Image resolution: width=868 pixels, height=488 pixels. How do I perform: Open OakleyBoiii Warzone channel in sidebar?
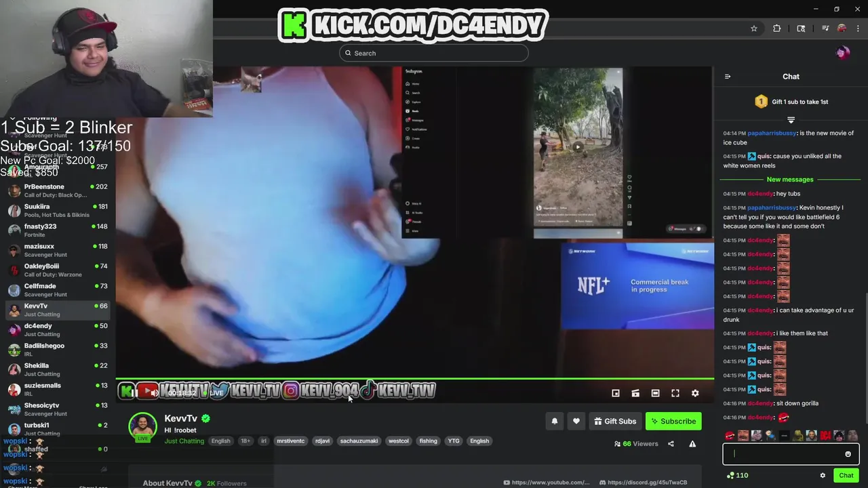[58, 270]
